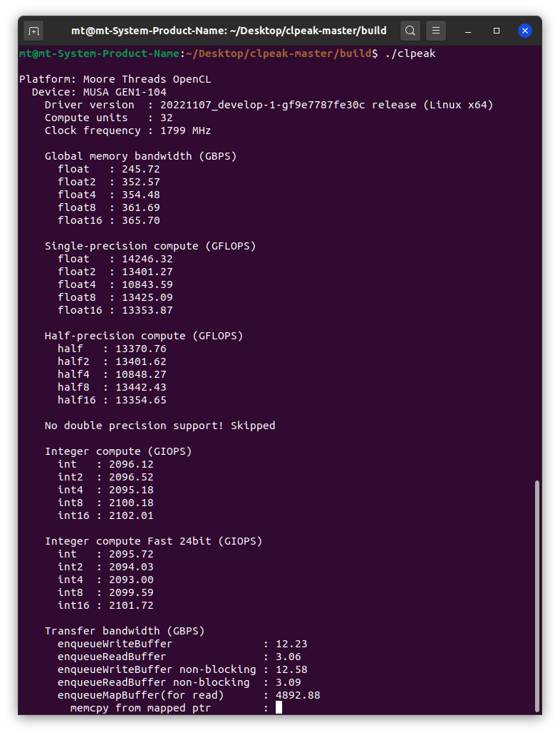Click the ./clpeak command on the prompt line

click(410, 53)
